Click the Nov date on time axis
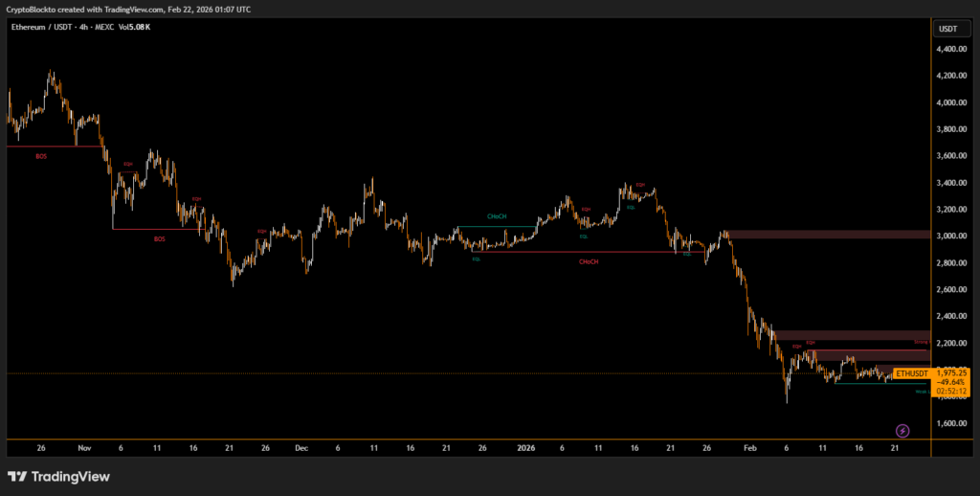 point(83,447)
